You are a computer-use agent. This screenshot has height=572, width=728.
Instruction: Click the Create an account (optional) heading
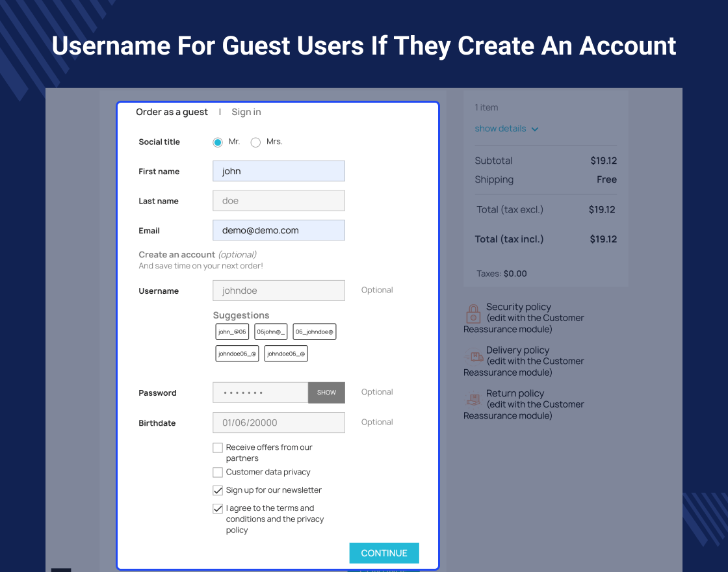198,254
